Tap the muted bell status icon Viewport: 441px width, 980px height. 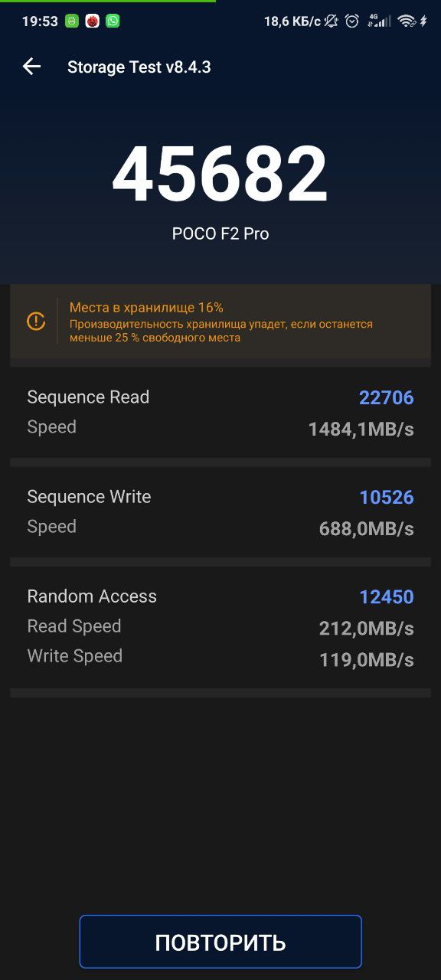tap(331, 21)
